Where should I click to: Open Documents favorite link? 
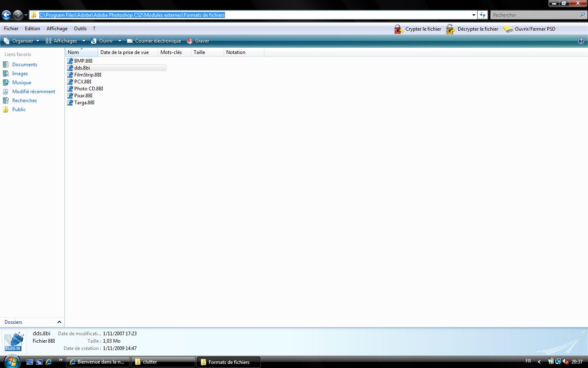24,65
